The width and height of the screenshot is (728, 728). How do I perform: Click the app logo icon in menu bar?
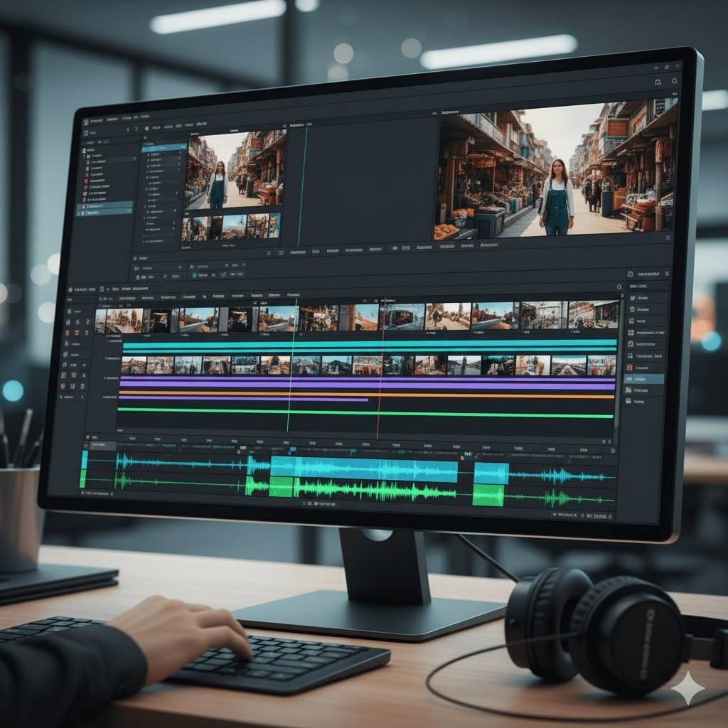tap(86, 122)
